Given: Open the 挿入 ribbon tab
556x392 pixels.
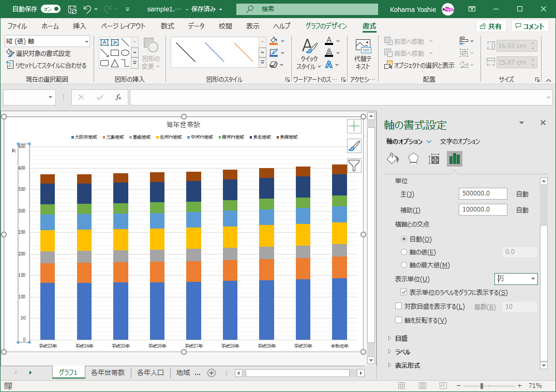Looking at the screenshot, I should pos(79,26).
